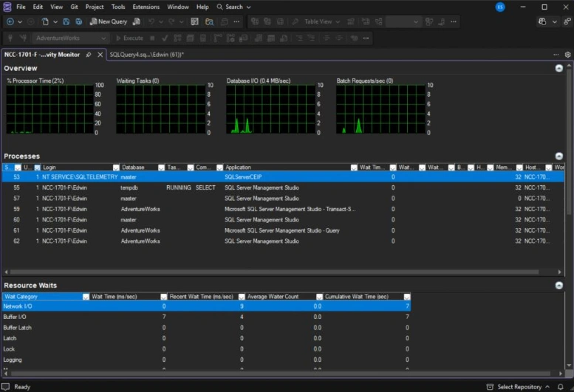574x392 pixels.
Task: Open the Tools menu
Action: click(118, 7)
